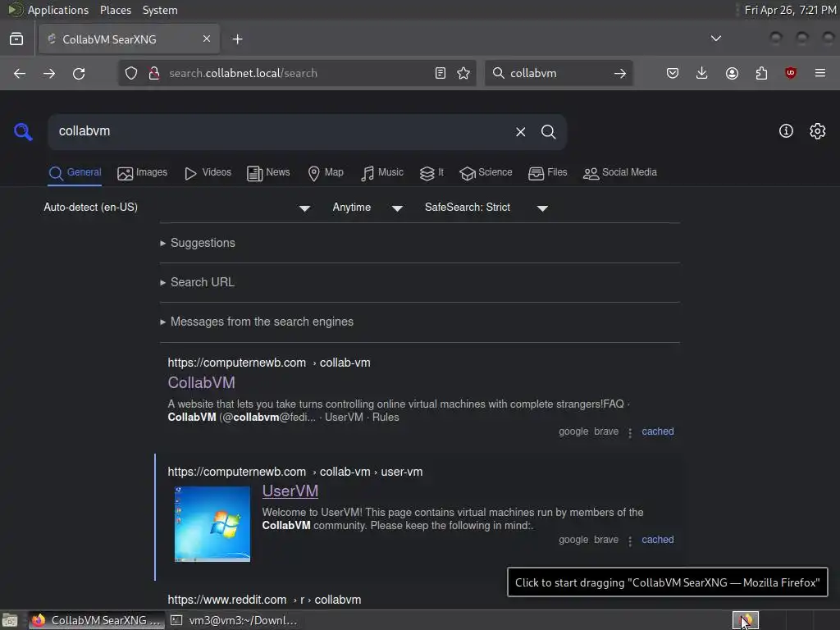Toggle reader view icon in address bar

click(441, 73)
